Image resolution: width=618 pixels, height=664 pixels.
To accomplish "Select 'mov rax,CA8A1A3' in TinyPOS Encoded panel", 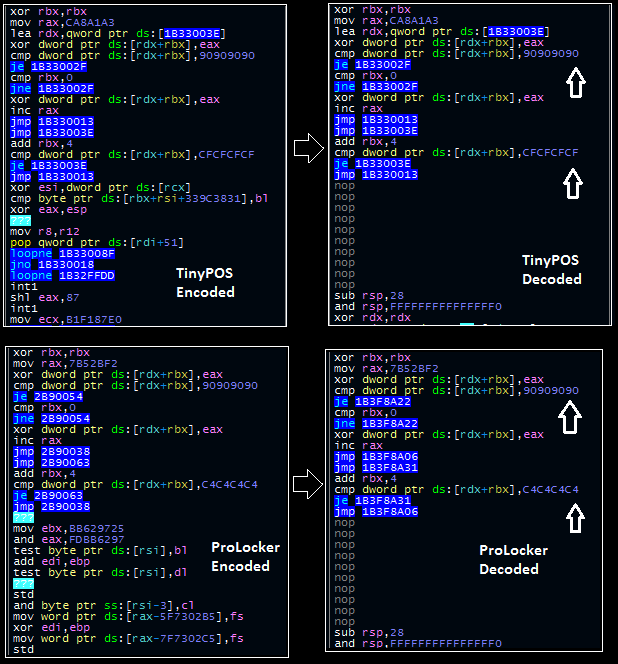I will pyautogui.click(x=62, y=22).
